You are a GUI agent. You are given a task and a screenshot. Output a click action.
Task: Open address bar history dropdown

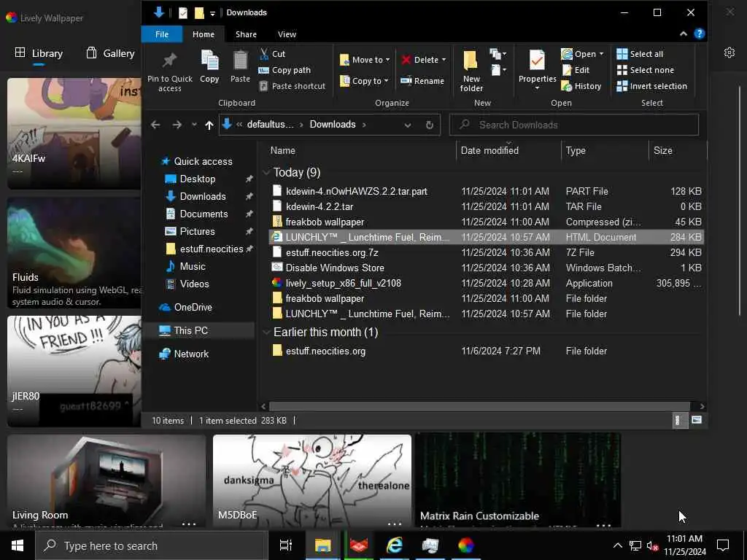click(x=408, y=125)
